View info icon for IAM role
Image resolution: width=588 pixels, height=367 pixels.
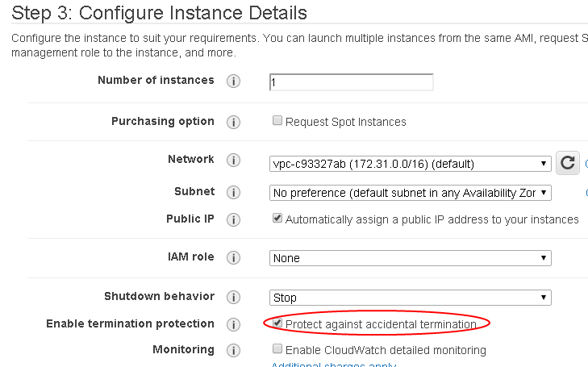coord(233,257)
